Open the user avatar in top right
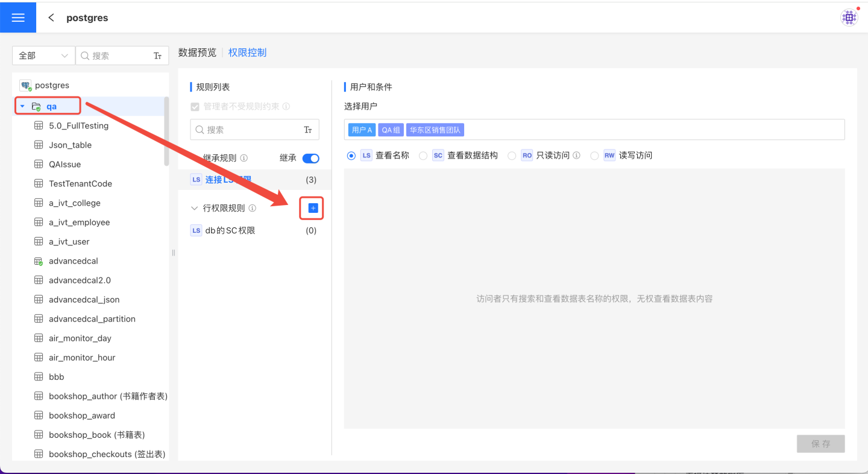 point(849,17)
